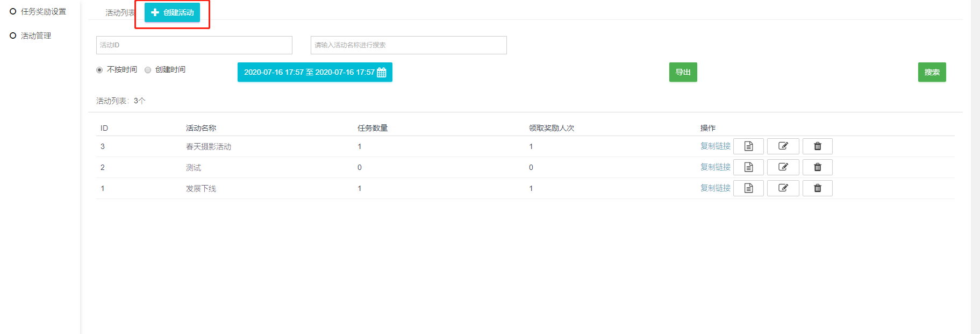
Task: Click the activity name 测试
Action: (x=194, y=168)
